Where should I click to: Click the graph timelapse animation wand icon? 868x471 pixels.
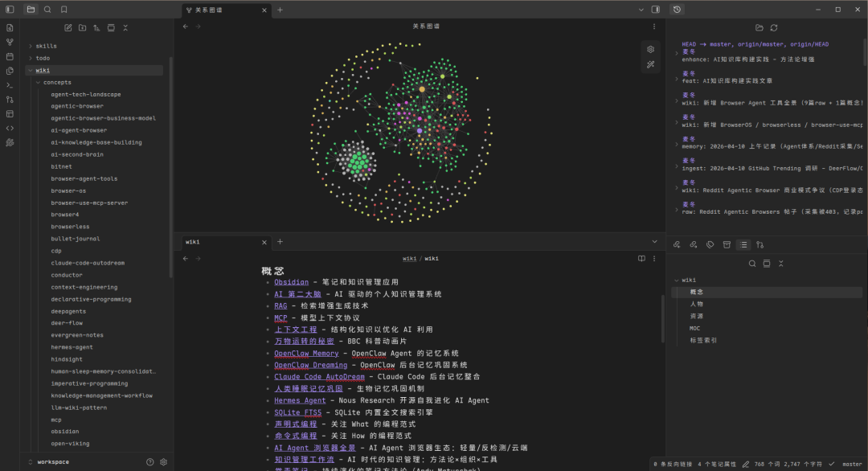click(651, 65)
